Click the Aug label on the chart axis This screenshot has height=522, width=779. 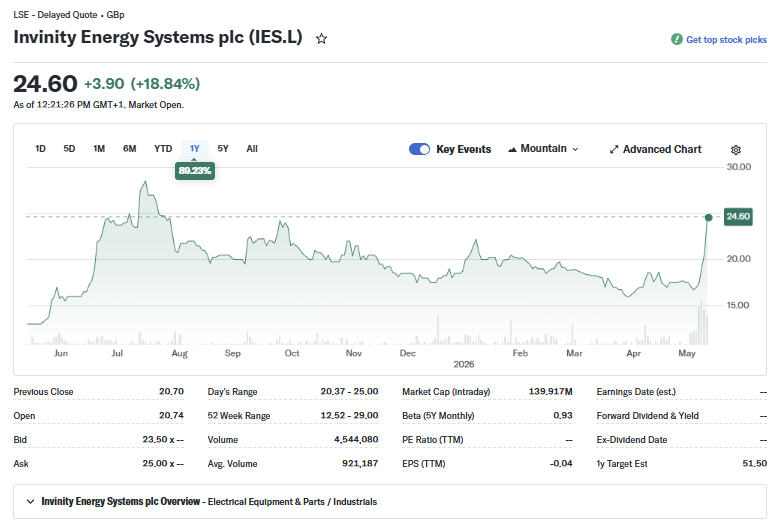coord(179,353)
